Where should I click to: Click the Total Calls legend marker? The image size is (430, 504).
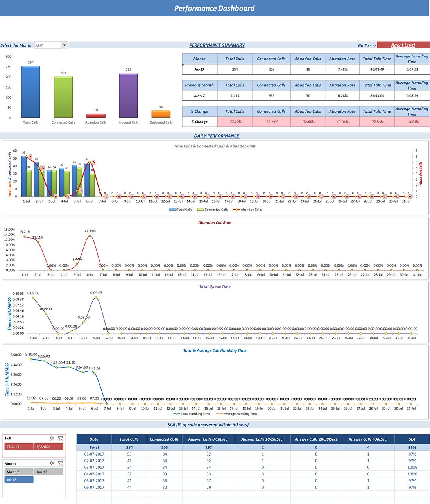172,210
